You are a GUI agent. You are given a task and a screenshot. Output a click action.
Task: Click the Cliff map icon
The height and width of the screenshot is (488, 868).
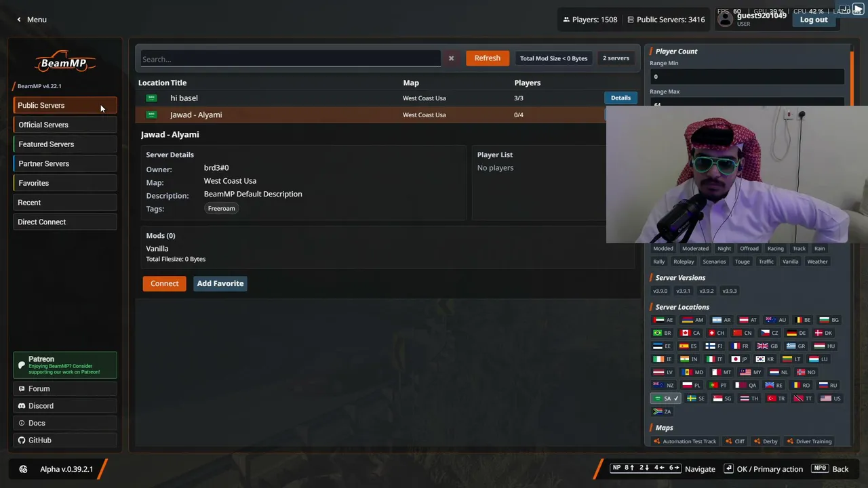[729, 441]
